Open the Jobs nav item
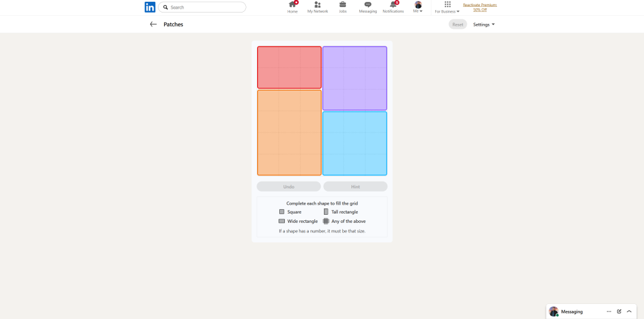644x319 pixels. pos(343,8)
